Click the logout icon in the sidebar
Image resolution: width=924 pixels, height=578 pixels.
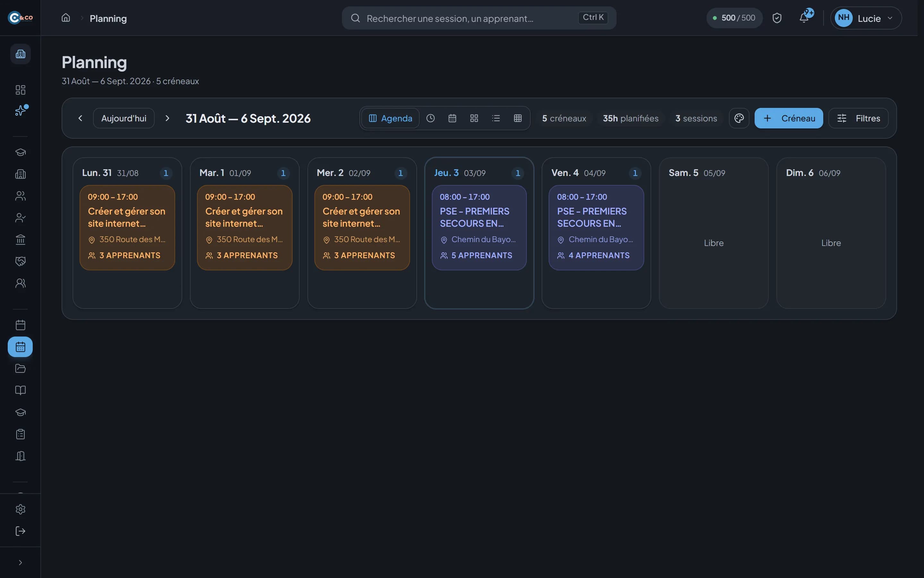(x=20, y=531)
